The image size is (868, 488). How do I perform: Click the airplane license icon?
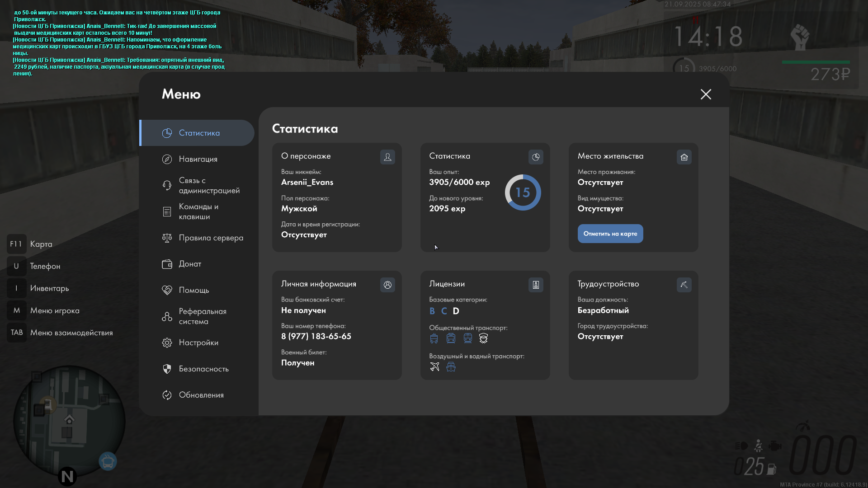434,367
